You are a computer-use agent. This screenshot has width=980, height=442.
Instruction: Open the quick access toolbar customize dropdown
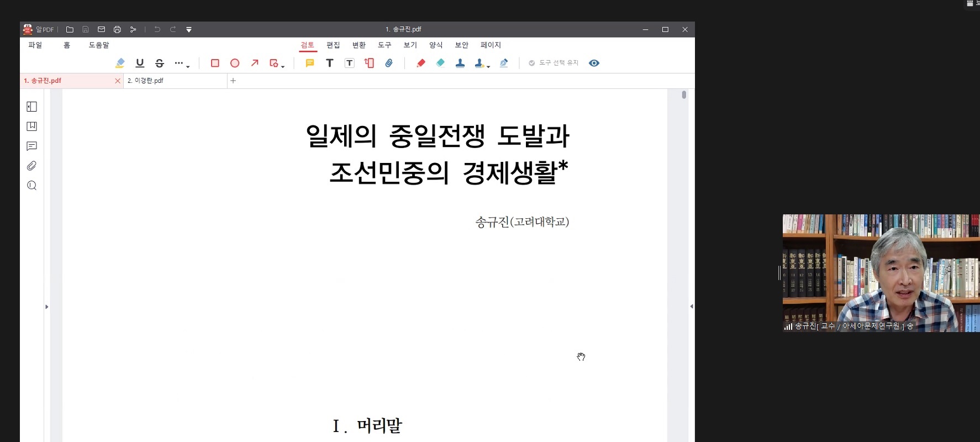189,29
